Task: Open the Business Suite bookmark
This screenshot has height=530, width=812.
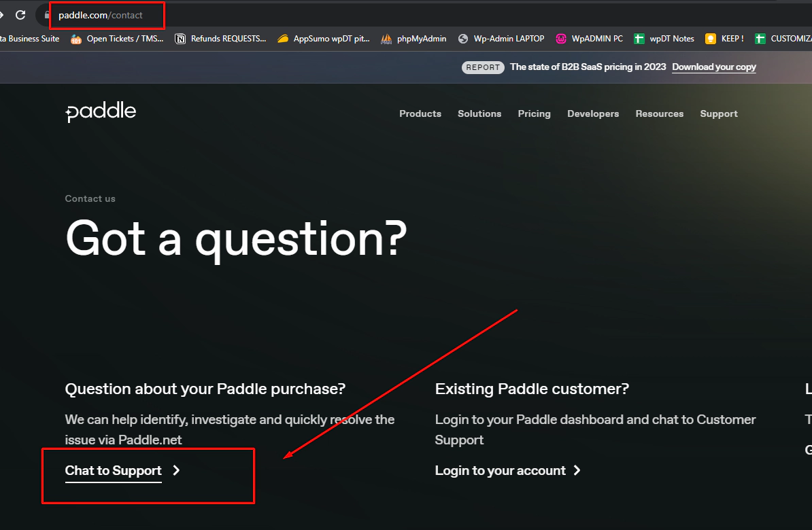Action: point(29,39)
